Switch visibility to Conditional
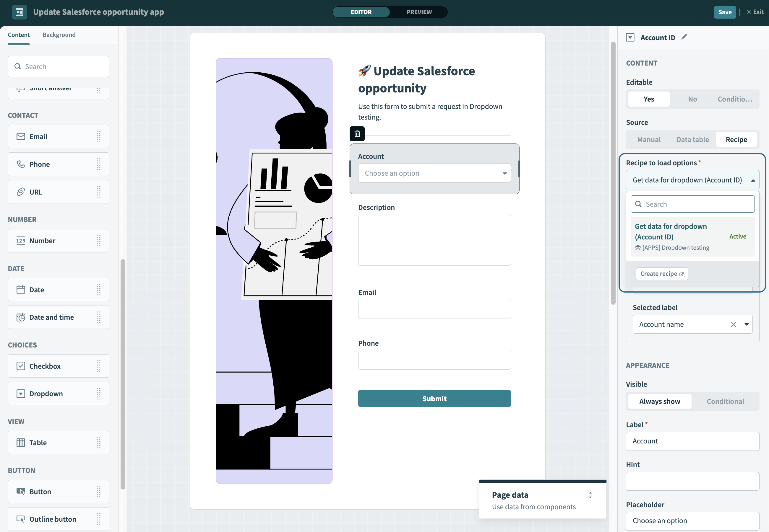 tap(726, 401)
